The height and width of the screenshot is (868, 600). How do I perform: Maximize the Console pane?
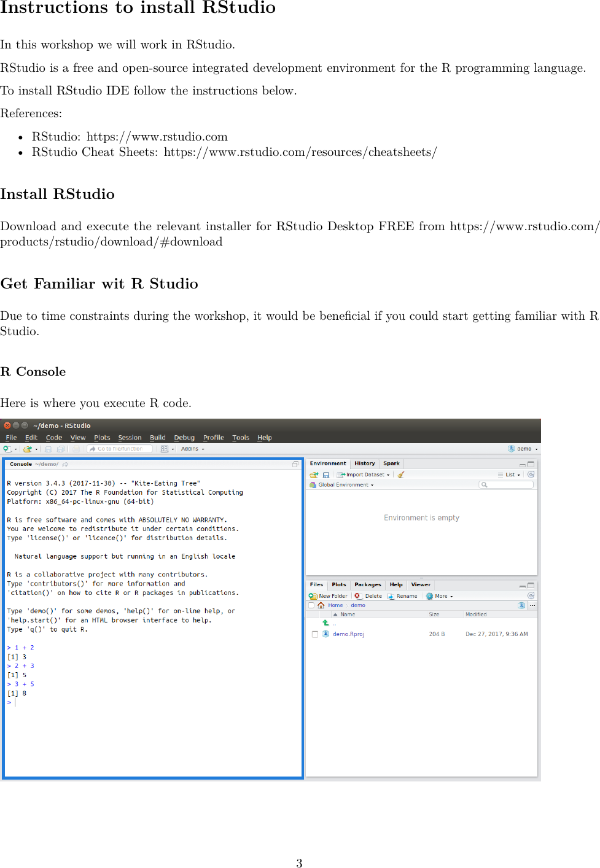click(295, 464)
